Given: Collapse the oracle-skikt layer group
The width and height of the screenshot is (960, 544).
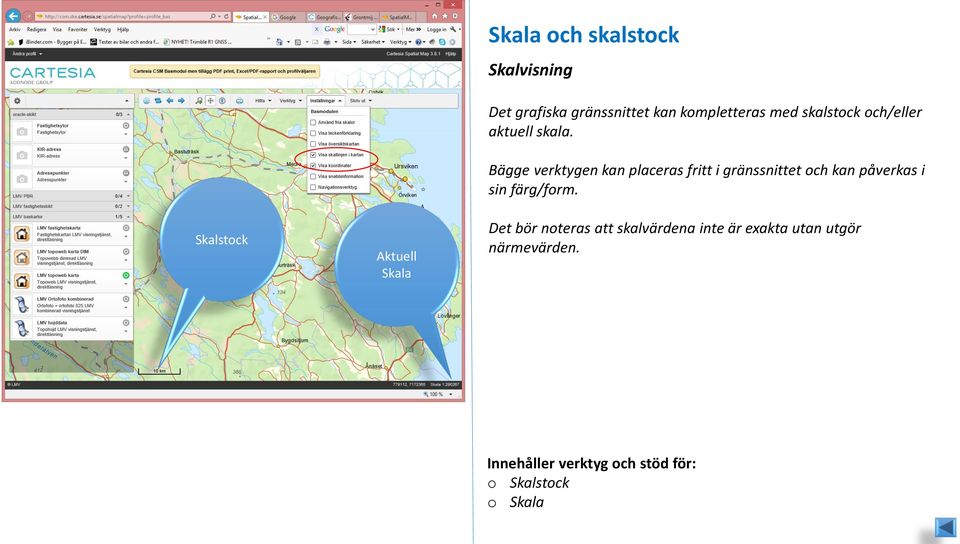Looking at the screenshot, I should click(128, 114).
